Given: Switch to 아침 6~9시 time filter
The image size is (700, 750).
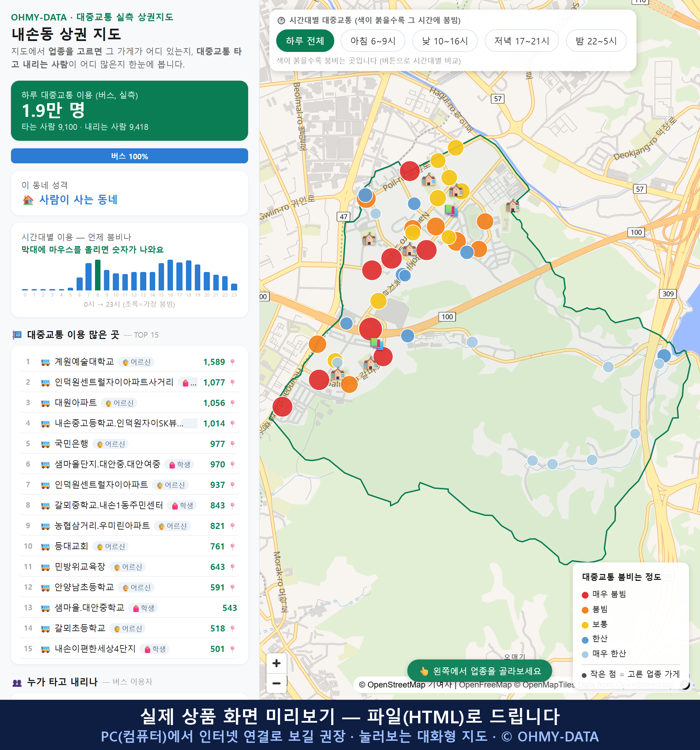Looking at the screenshot, I should pyautogui.click(x=373, y=41).
